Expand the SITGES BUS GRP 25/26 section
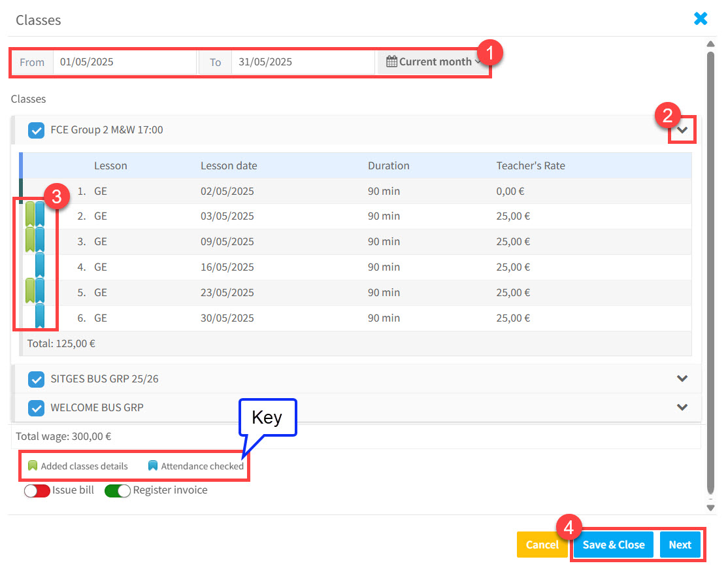This screenshot has width=728, height=572. point(682,379)
